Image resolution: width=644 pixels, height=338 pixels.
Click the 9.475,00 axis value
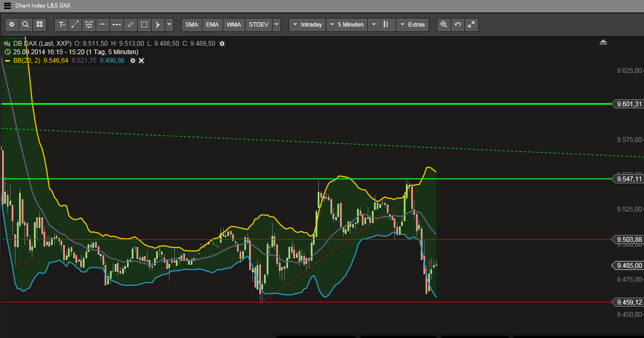coord(629,279)
